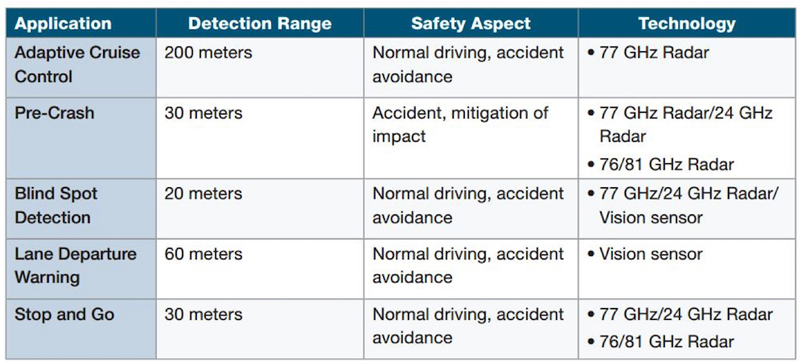Click Stop and Go's 76/81 GHz Radar bullet
800x364 pixels.
[660, 342]
